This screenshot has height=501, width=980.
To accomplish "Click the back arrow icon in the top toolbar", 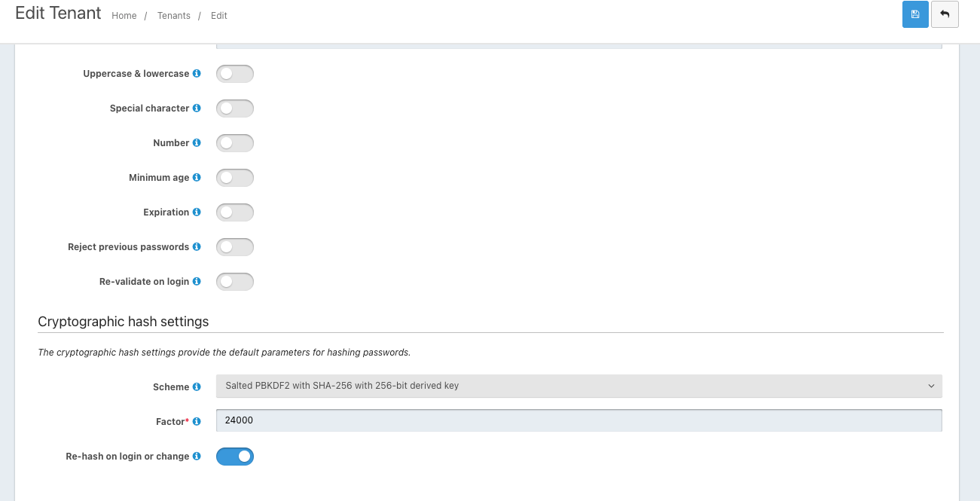I will [x=945, y=14].
